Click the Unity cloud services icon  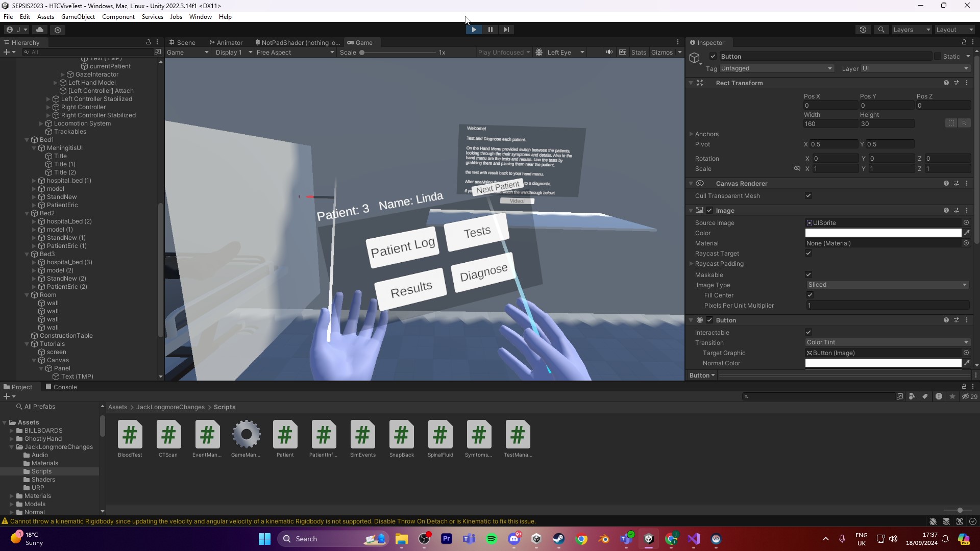pos(40,30)
